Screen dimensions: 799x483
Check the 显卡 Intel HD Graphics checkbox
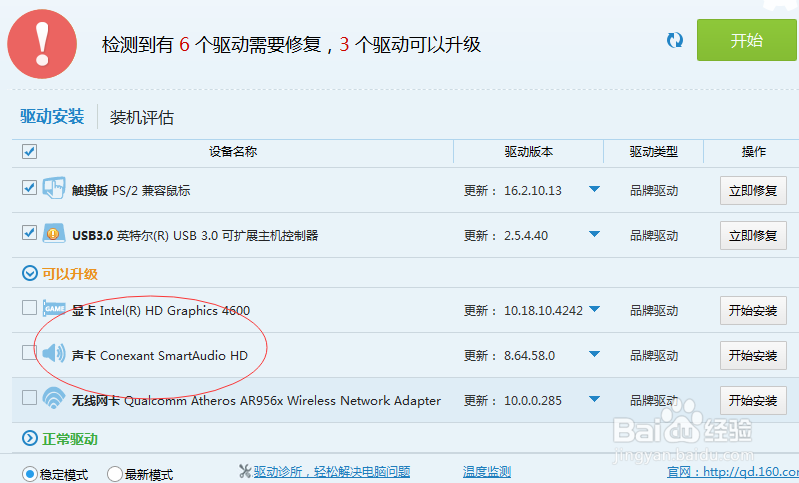tap(30, 308)
